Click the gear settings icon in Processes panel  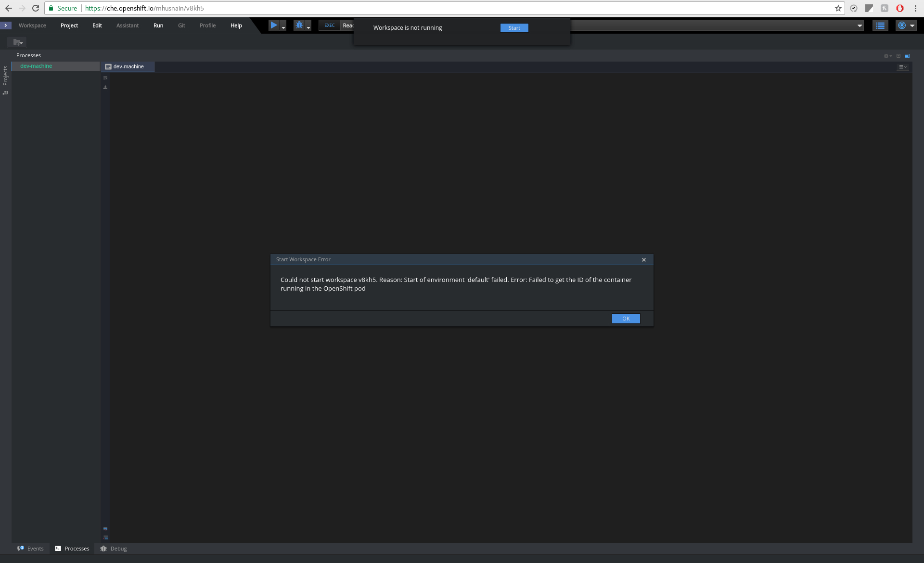(887, 55)
